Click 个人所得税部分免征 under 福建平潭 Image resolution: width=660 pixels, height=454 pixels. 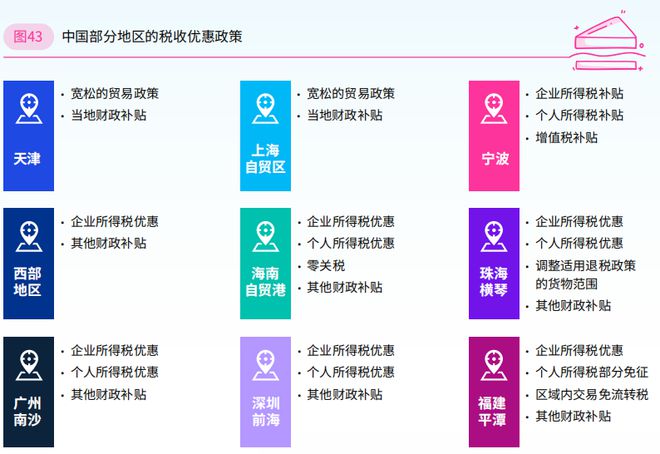tap(592, 372)
